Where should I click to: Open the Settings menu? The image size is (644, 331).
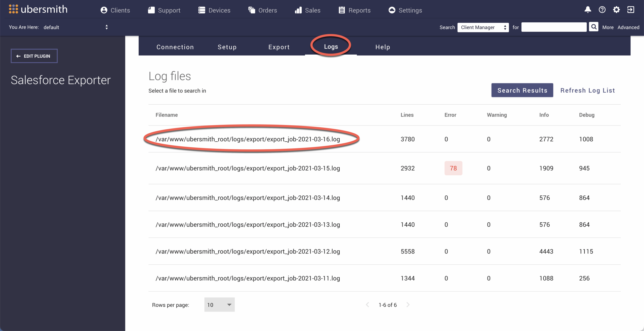coord(405,10)
